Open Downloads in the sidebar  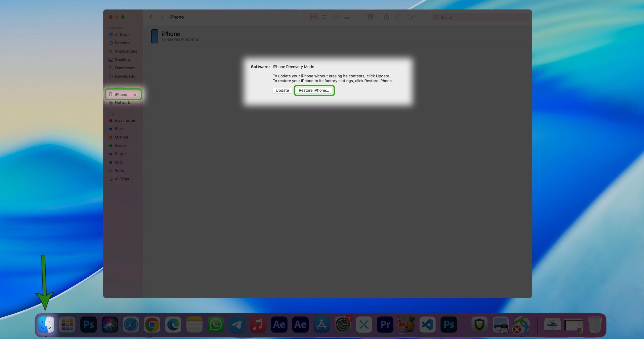pos(125,76)
